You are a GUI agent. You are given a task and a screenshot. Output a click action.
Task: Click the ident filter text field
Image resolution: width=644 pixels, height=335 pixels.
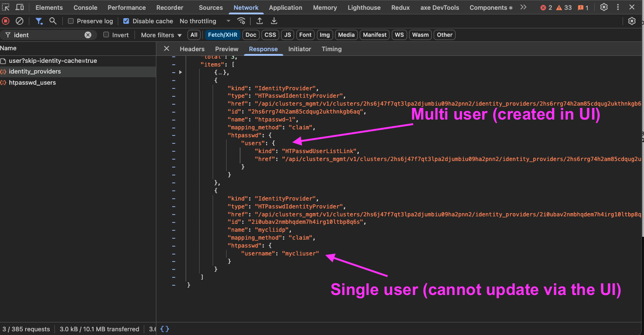pos(47,35)
